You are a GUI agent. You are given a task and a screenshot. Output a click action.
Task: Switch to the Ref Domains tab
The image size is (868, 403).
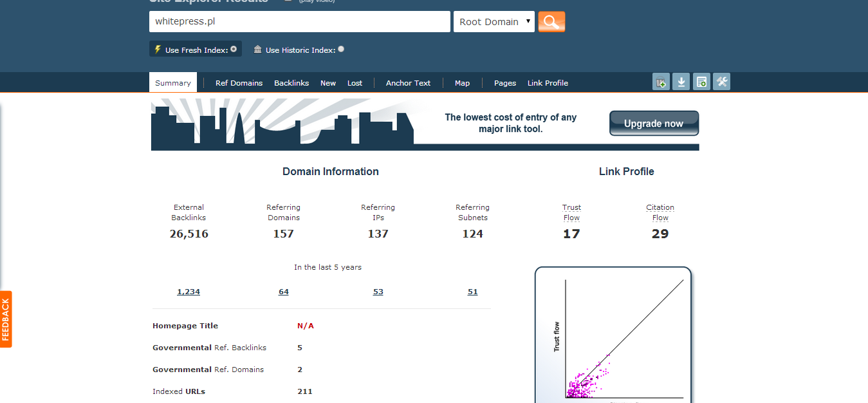(239, 83)
